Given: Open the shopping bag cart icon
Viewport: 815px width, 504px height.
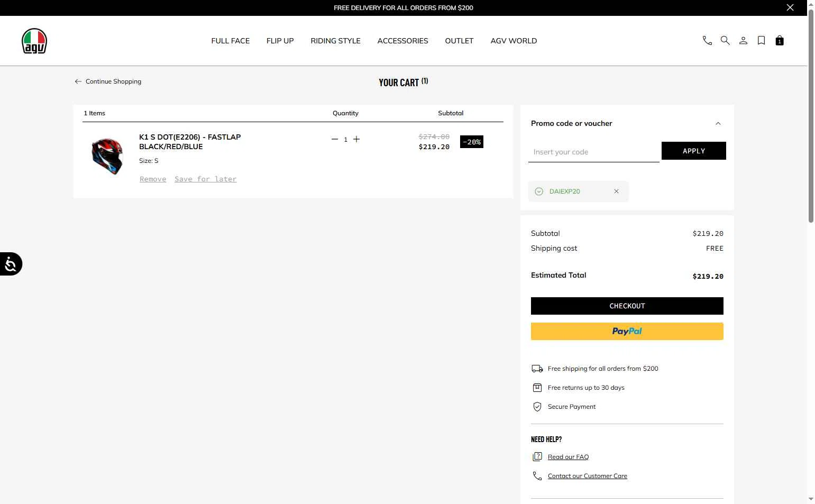Looking at the screenshot, I should pyautogui.click(x=779, y=41).
